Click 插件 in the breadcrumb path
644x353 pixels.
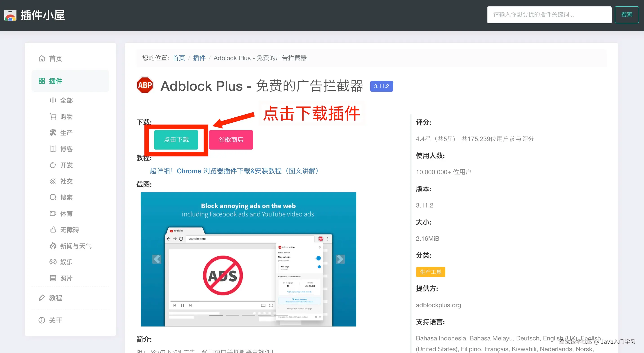pyautogui.click(x=199, y=58)
